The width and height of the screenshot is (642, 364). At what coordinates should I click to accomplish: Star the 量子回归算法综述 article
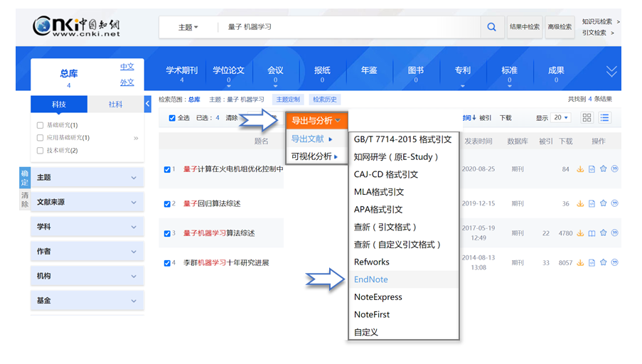coord(603,203)
